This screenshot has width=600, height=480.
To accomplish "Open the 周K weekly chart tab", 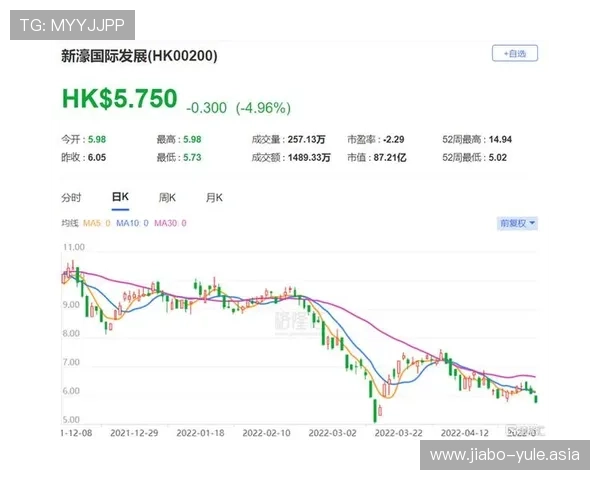I will click(x=167, y=198).
